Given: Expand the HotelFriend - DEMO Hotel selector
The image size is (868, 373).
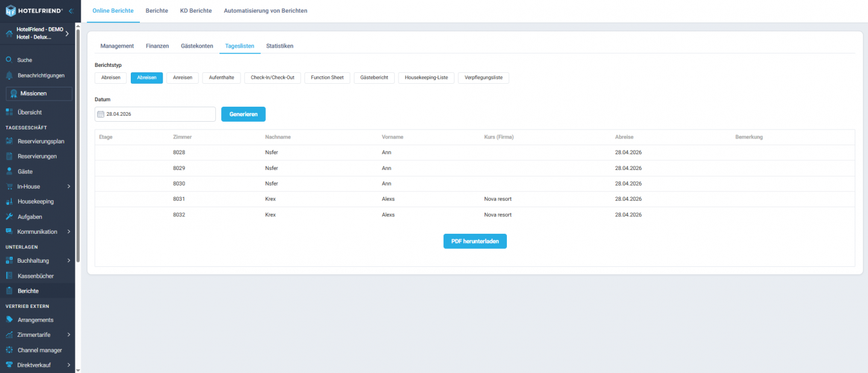Looking at the screenshot, I should coord(67,33).
